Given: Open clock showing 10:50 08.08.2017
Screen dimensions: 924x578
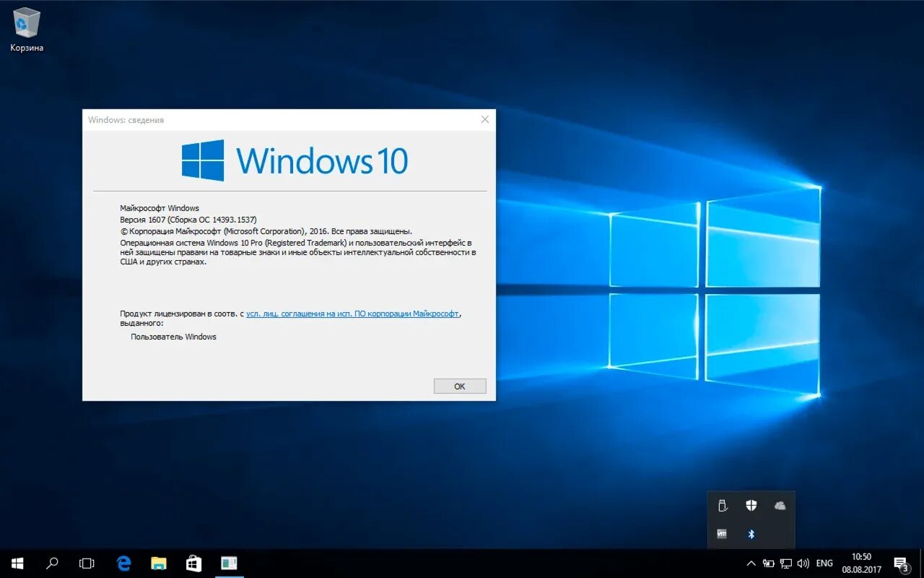Looking at the screenshot, I should click(861, 563).
